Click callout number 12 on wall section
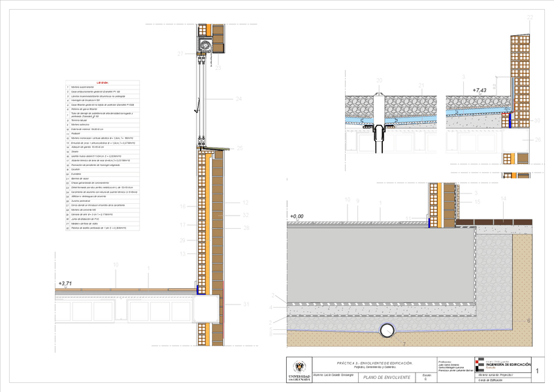The width and height of the screenshot is (554, 392). 246,203
